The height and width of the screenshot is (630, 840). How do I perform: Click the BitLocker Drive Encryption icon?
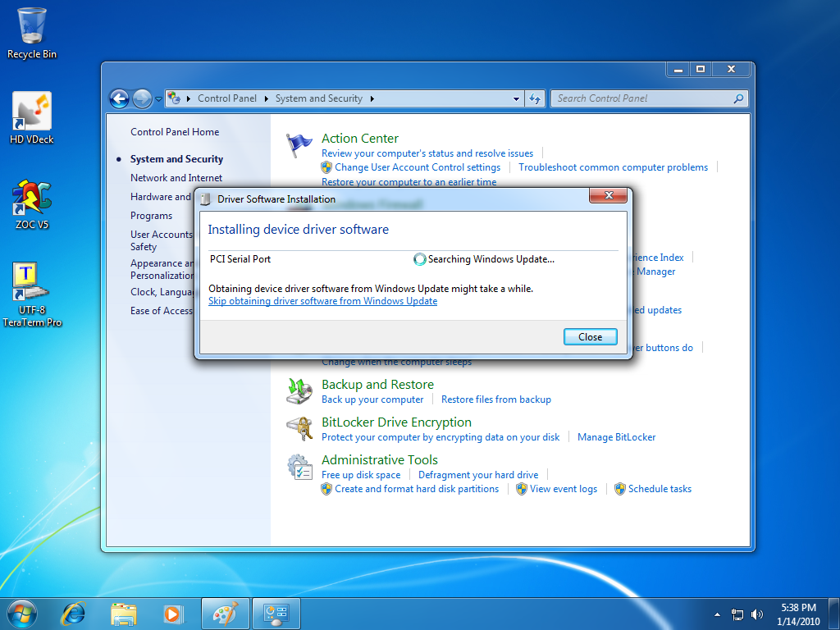coord(299,428)
